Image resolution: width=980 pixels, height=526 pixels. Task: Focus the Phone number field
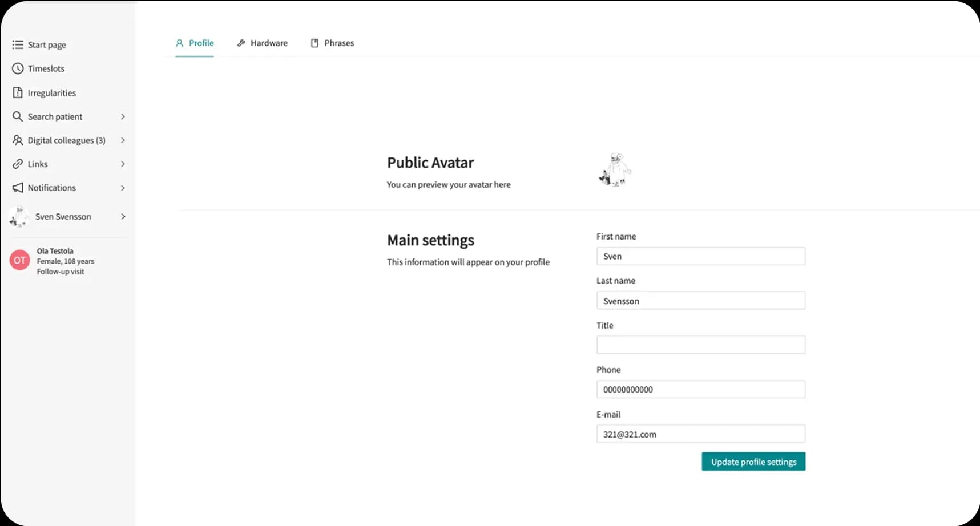tap(701, 389)
